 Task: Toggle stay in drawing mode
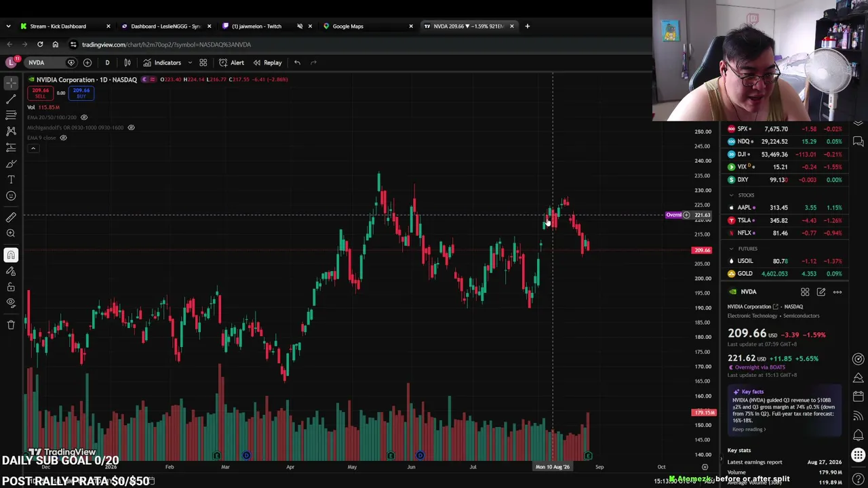coord(11,271)
